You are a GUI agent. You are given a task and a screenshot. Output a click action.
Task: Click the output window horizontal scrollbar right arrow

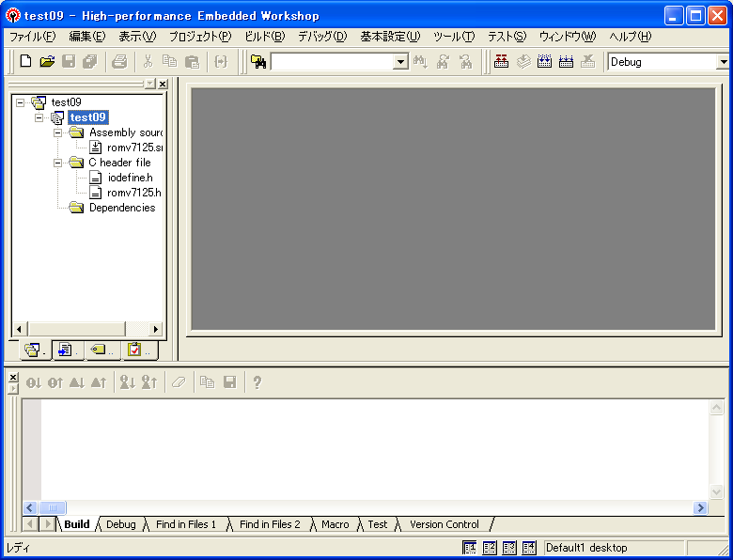[699, 507]
